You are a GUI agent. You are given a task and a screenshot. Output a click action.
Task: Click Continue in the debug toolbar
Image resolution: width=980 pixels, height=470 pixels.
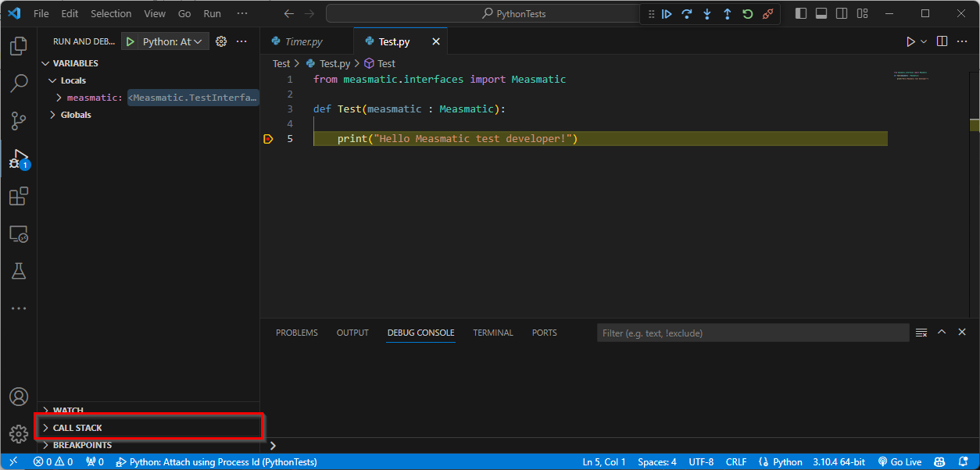tap(667, 14)
